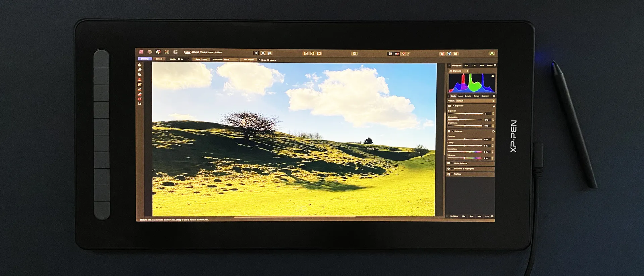Open the Tones tab

(476, 96)
